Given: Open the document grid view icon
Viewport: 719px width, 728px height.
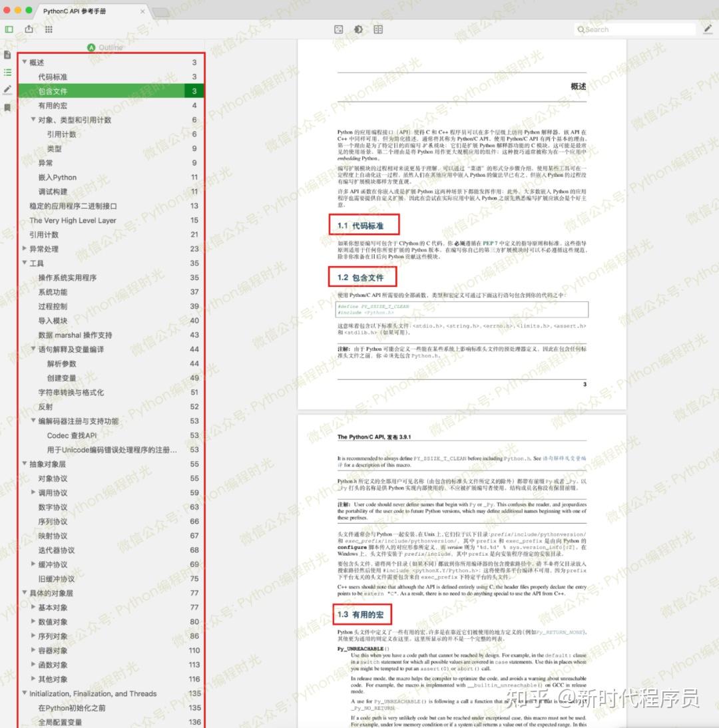Looking at the screenshot, I should pyautogui.click(x=48, y=29).
